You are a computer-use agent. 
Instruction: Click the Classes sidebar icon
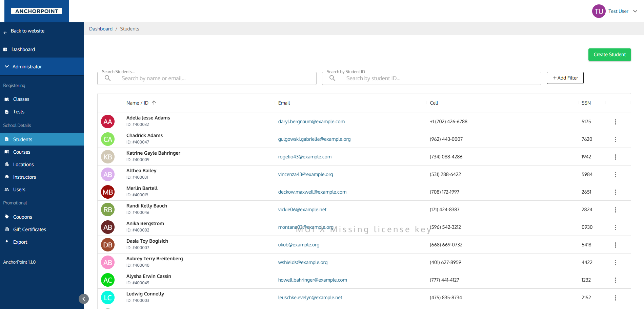[x=7, y=99]
